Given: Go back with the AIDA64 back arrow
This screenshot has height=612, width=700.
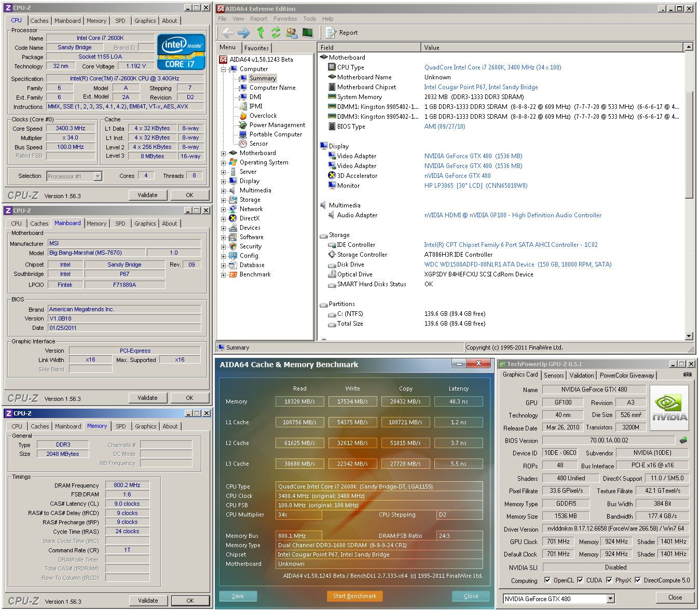Looking at the screenshot, I should [228, 33].
